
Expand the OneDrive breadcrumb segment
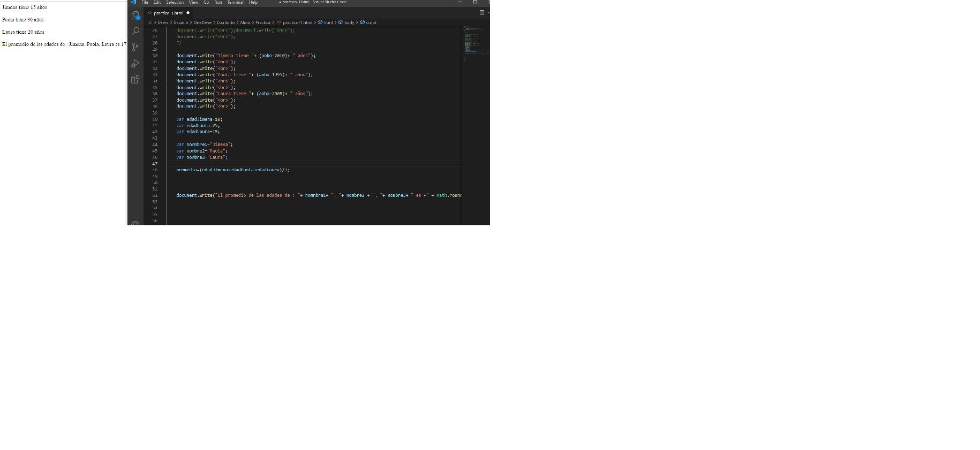coord(202,22)
